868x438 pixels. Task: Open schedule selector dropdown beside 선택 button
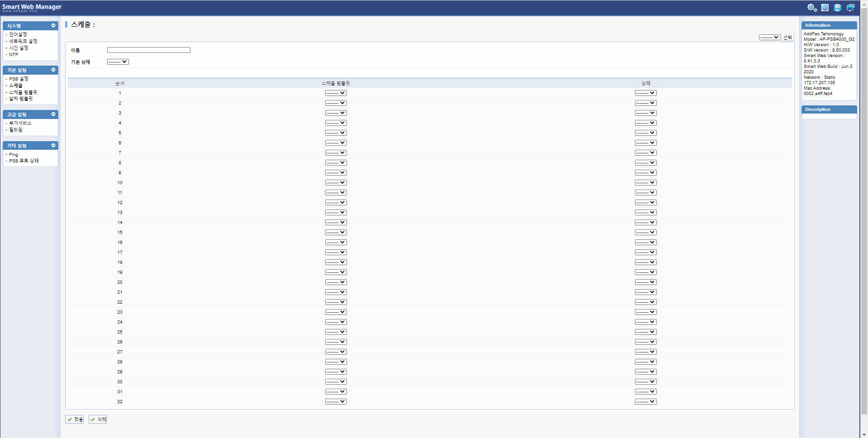(769, 38)
